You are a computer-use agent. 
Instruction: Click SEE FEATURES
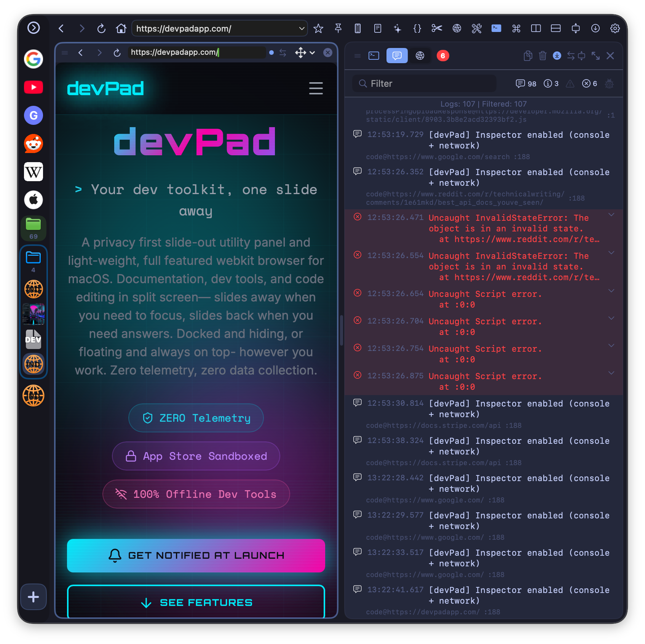click(x=196, y=602)
